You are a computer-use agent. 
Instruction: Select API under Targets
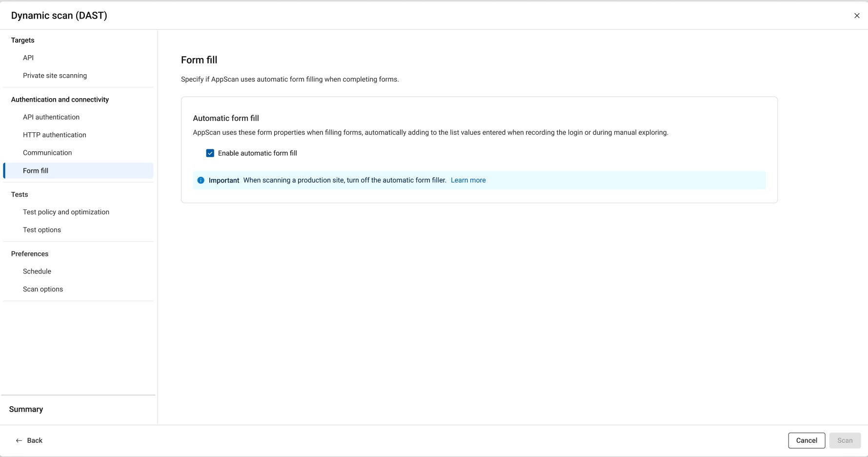(x=28, y=58)
